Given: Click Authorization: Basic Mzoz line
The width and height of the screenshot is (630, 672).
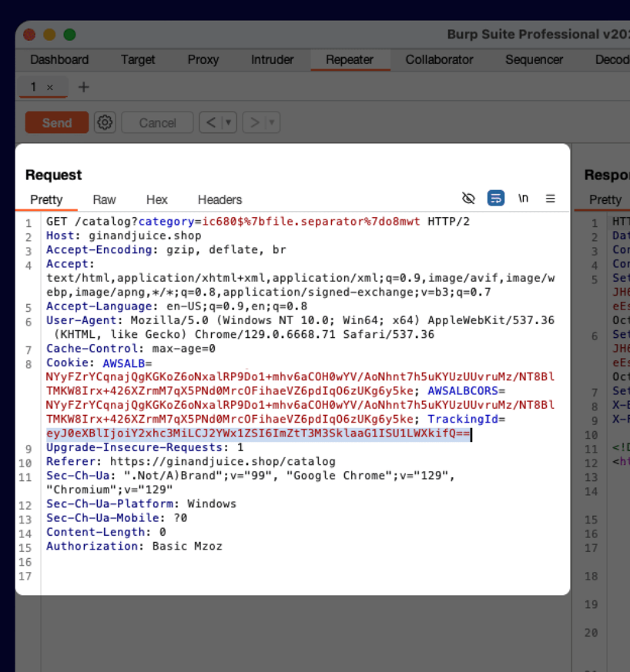Looking at the screenshot, I should coord(134,547).
